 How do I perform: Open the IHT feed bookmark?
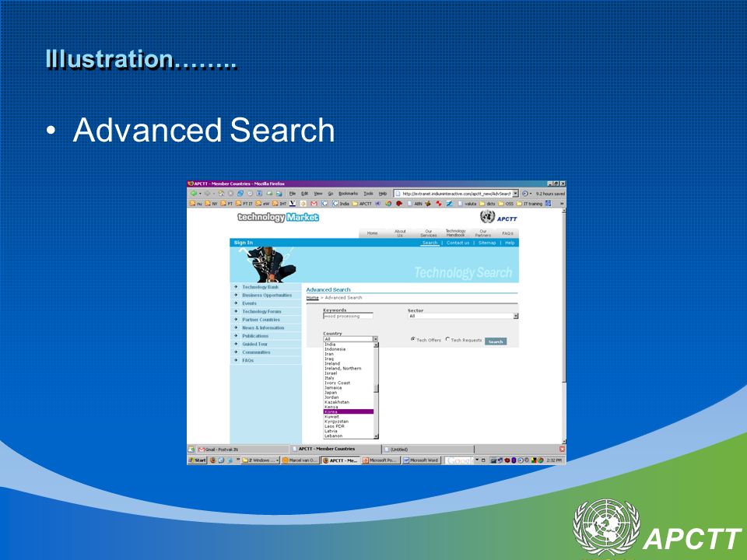(x=279, y=203)
